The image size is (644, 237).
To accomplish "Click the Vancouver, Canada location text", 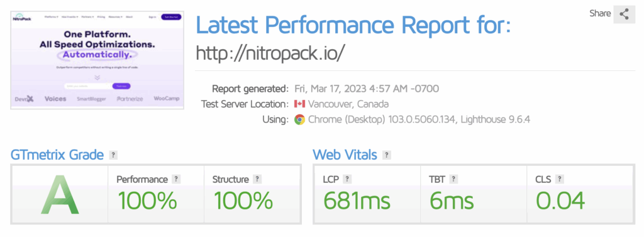I will [348, 104].
